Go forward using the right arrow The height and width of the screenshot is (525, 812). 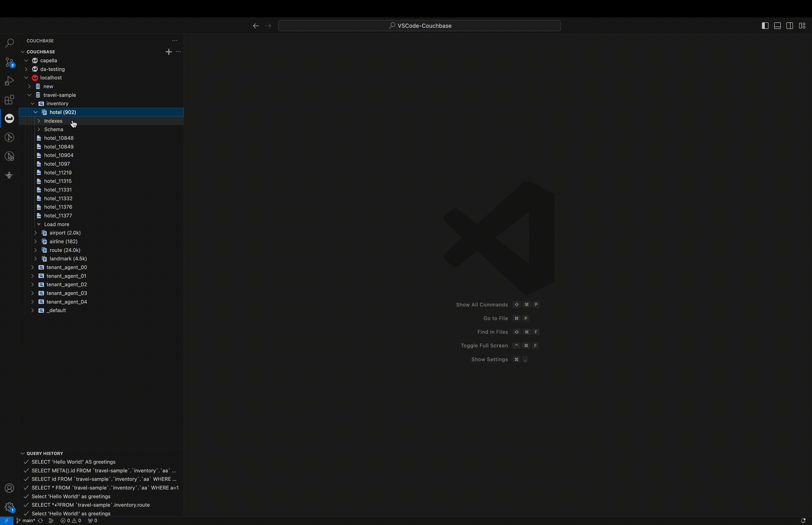(268, 26)
